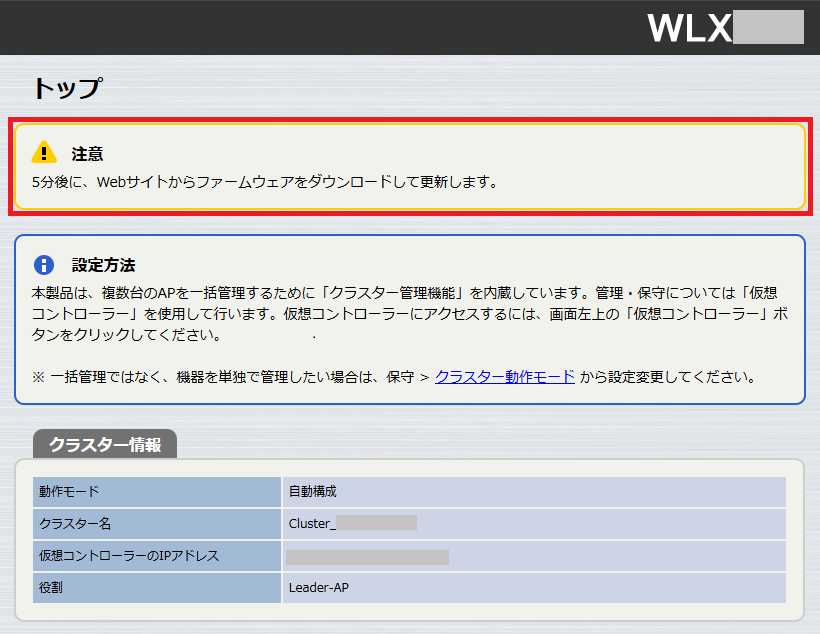Viewport: 820px width, 634px height.
Task: Click the 自動構成 value cell
Action: [534, 492]
